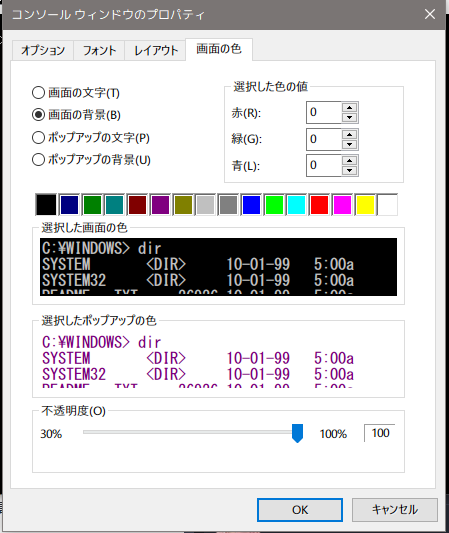
Task: Click the 赤(R) value input field
Action: (x=324, y=112)
